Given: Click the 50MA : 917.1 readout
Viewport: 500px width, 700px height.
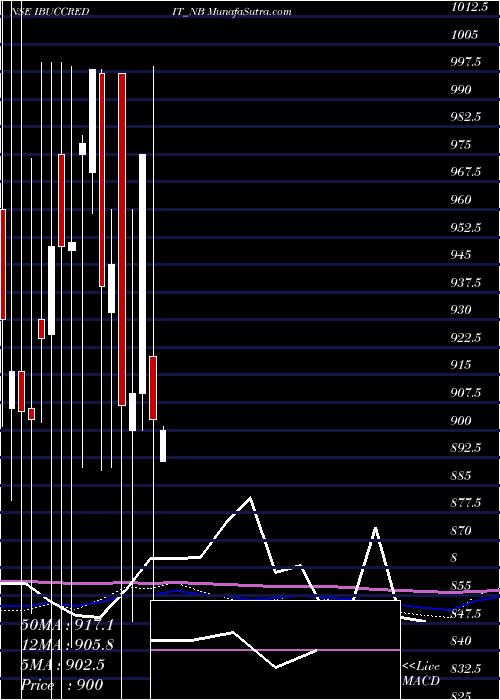Looking at the screenshot, I should tap(67, 625).
